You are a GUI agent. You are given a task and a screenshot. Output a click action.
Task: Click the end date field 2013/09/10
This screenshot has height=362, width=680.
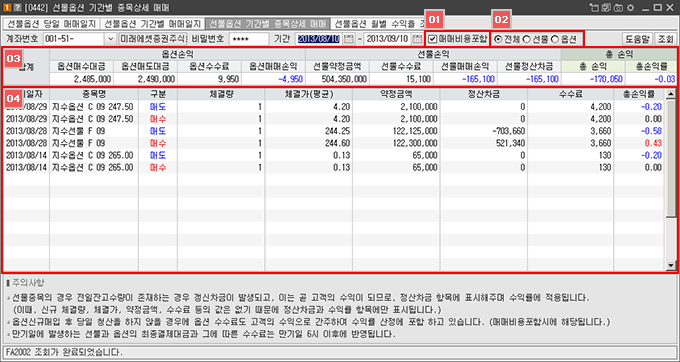(x=387, y=39)
